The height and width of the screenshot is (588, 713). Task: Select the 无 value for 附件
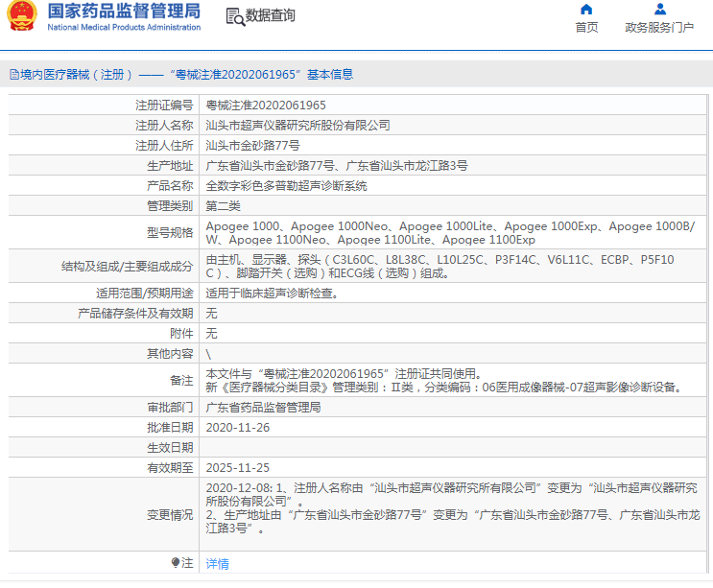211,334
